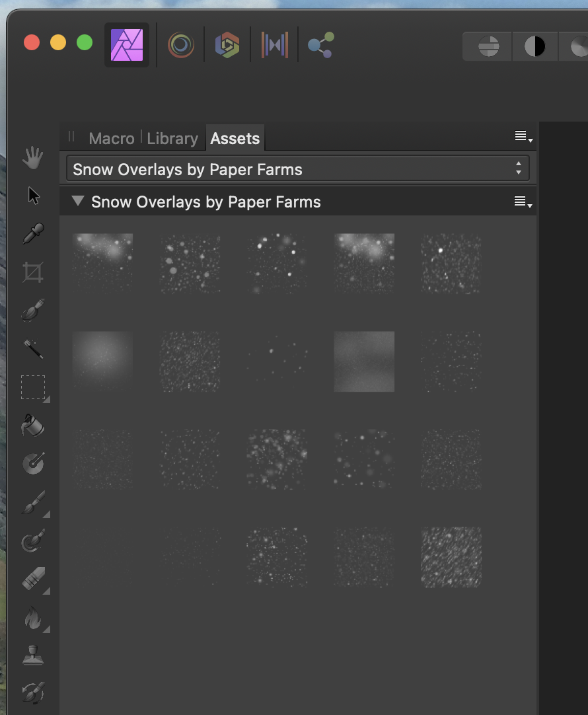
Task: Click the panel group drag handle
Action: coord(71,136)
